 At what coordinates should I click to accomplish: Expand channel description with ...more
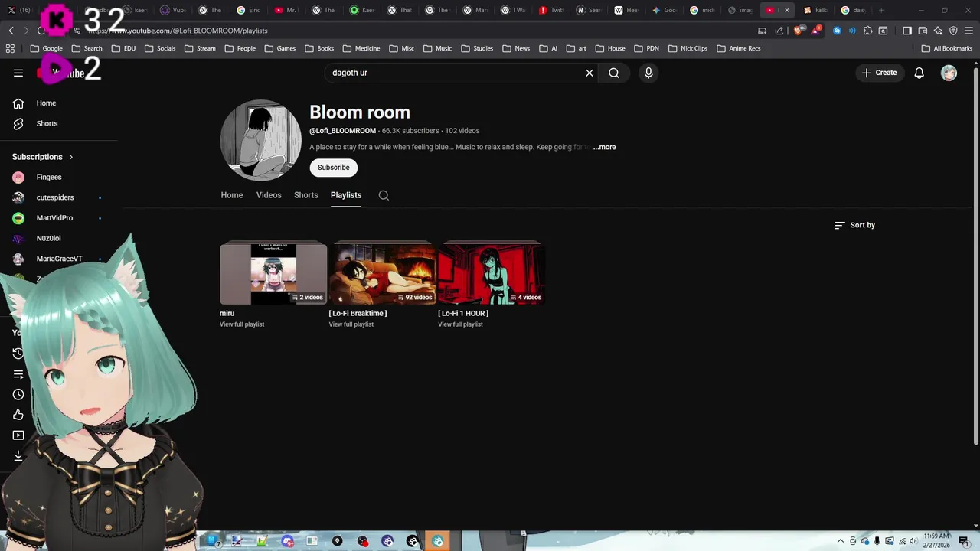[605, 147]
